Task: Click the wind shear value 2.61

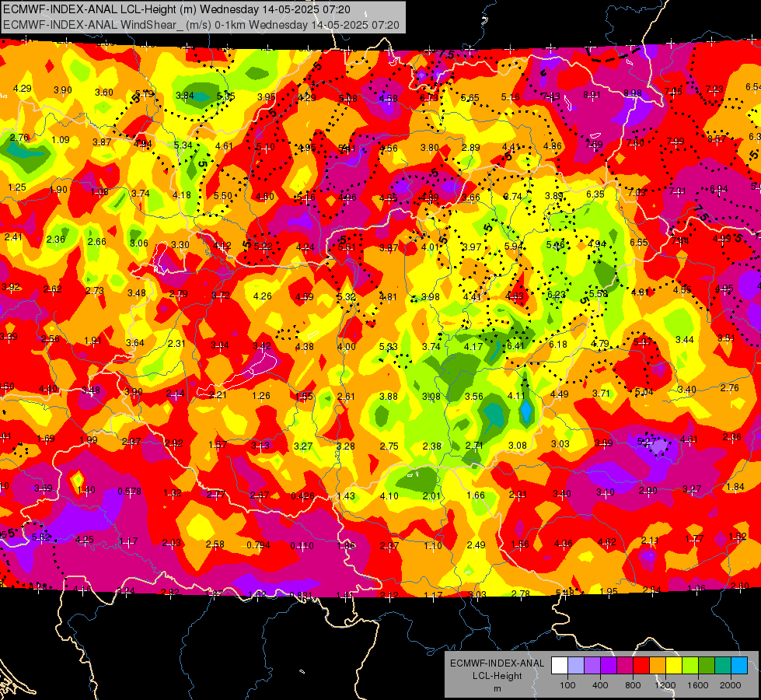Action: coord(346,397)
